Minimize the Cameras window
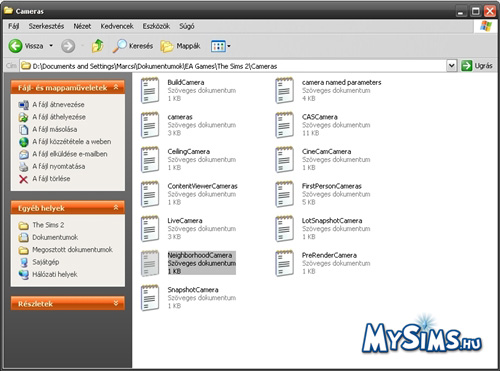The height and width of the screenshot is (371, 500). coord(461,11)
